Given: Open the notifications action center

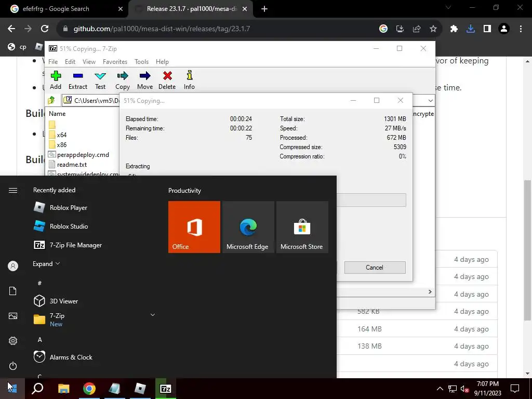Looking at the screenshot, I should point(515,389).
